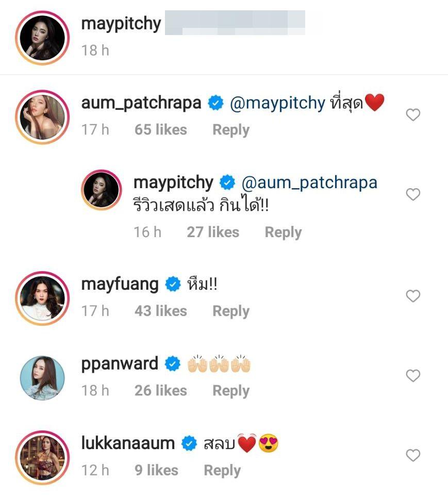Image resolution: width=448 pixels, height=498 pixels.
Task: View the 43 likes on mayfuang's comment
Action: click(160, 311)
